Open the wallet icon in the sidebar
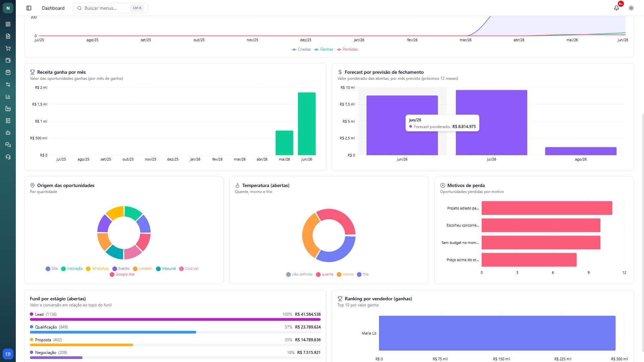The height and width of the screenshot is (362, 644). [8, 60]
